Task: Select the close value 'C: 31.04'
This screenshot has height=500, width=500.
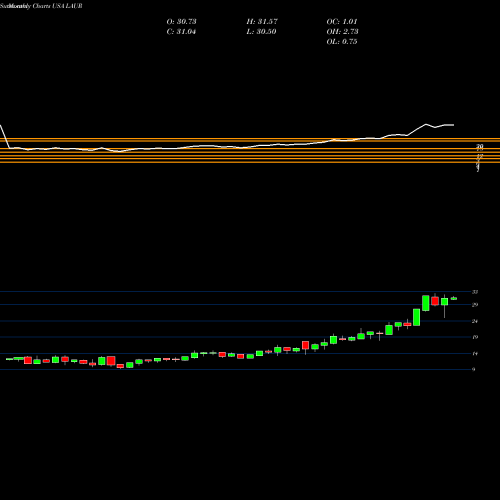Action: (181, 31)
